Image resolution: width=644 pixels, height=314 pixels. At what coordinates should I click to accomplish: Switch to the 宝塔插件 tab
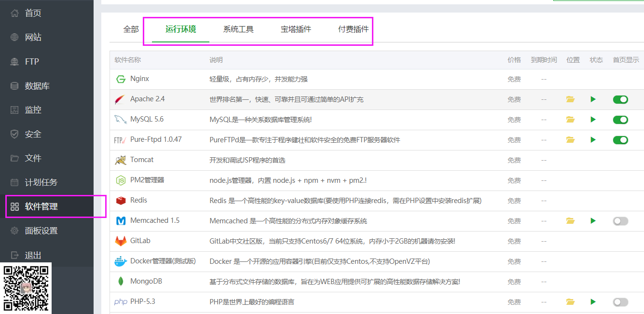[296, 29]
